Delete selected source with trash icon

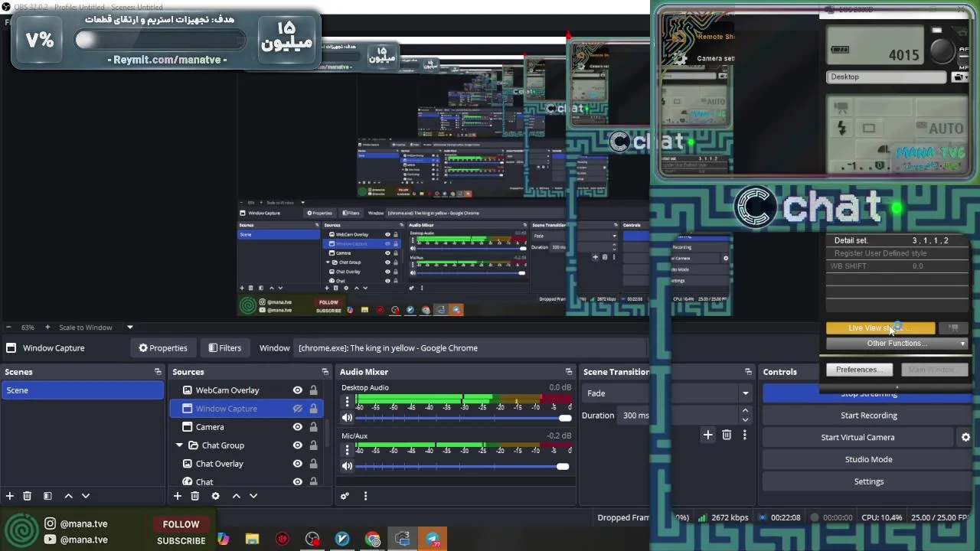(194, 496)
